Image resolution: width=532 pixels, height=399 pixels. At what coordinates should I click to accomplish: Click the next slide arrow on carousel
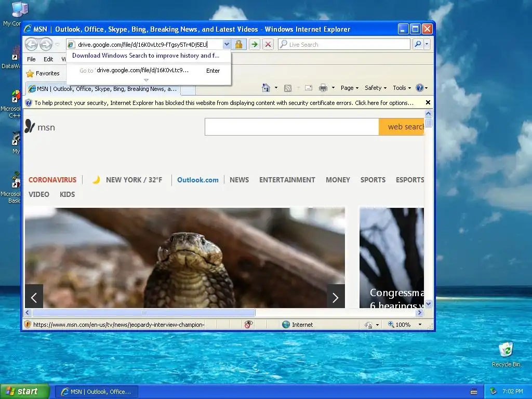(x=336, y=298)
